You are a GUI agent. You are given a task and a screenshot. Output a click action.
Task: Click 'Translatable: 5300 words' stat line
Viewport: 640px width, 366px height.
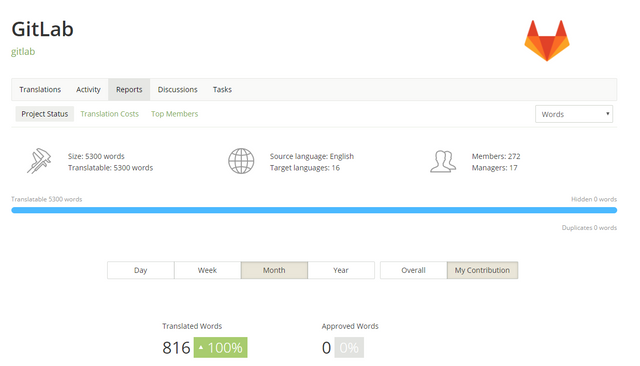coord(110,168)
